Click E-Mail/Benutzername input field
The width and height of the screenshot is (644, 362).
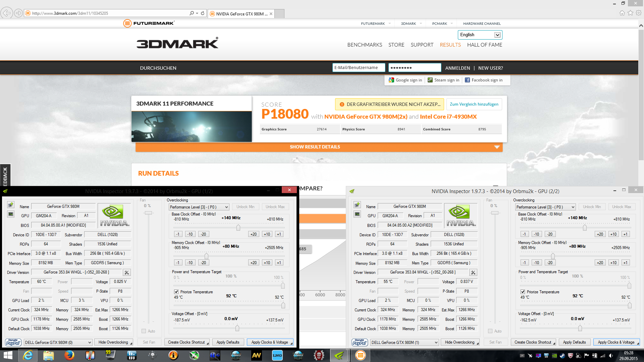359,67
